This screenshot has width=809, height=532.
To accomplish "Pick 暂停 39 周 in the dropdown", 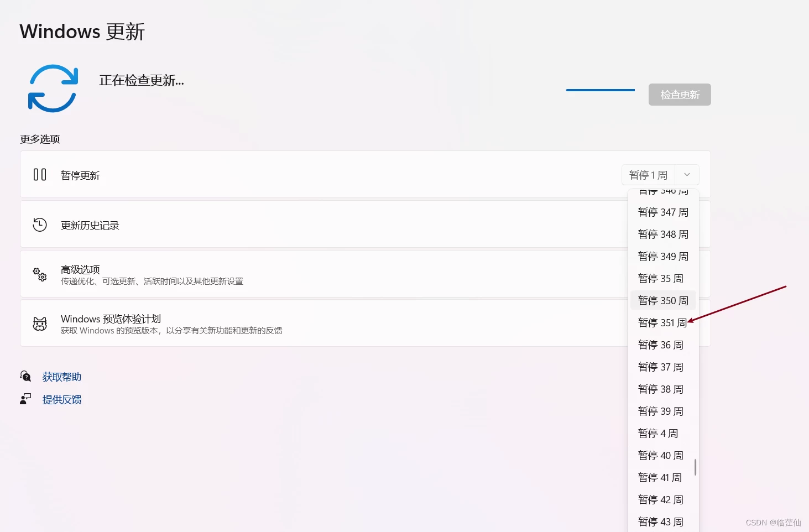I will (x=663, y=411).
